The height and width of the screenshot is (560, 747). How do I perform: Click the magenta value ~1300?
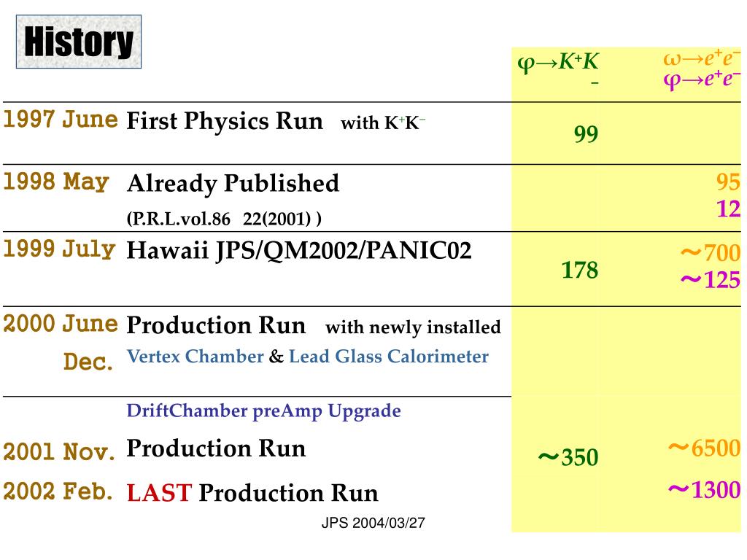pyautogui.click(x=704, y=490)
